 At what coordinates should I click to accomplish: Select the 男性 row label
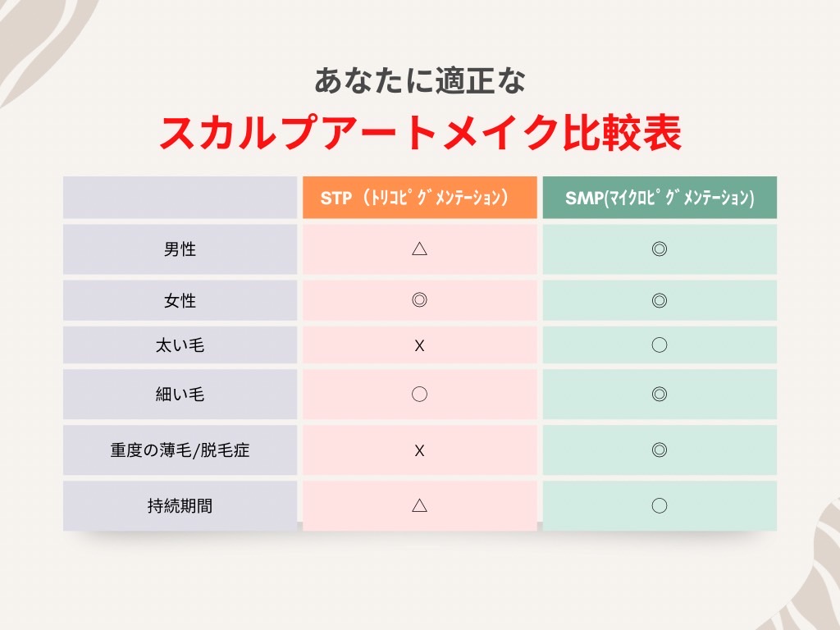(x=180, y=249)
